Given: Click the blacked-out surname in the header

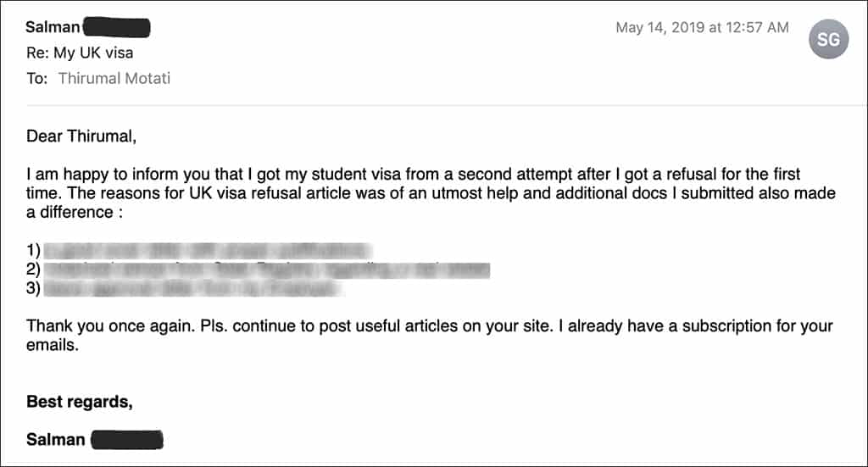Looking at the screenshot, I should coord(117,28).
